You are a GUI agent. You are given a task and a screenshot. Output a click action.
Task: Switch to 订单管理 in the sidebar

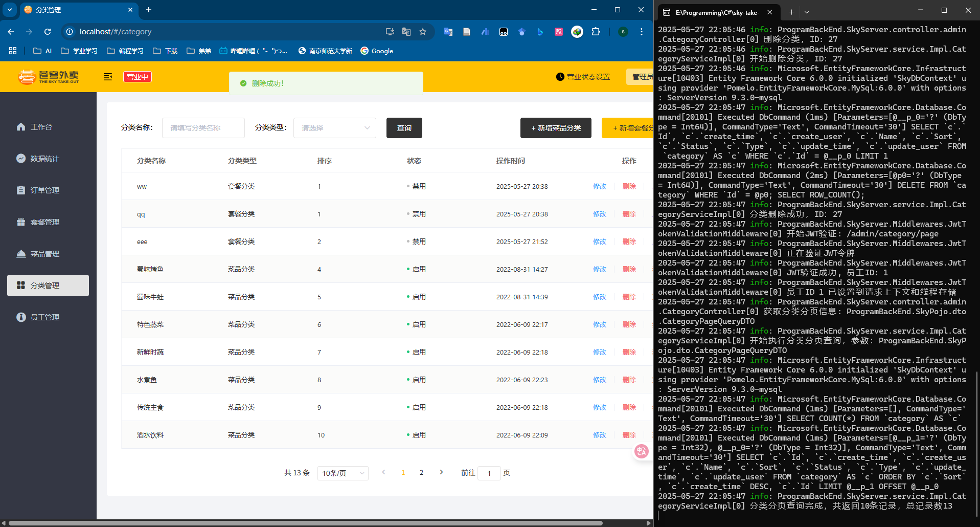(x=45, y=190)
